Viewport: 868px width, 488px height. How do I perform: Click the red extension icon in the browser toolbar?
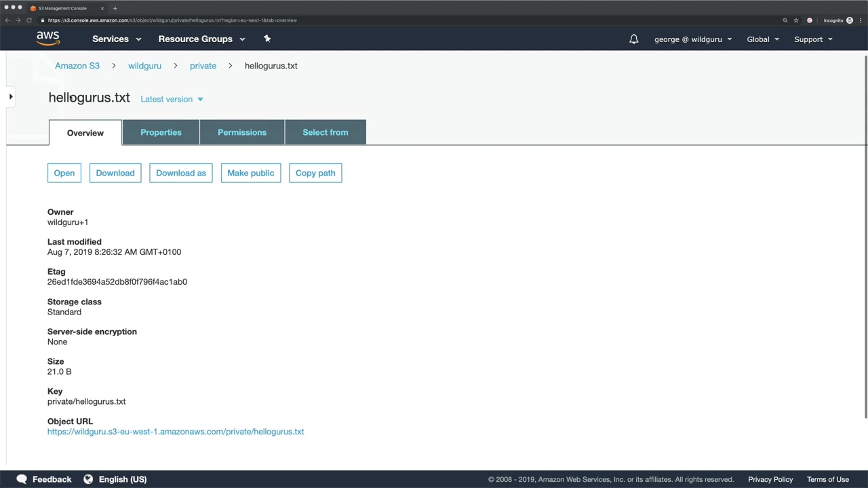[809, 20]
